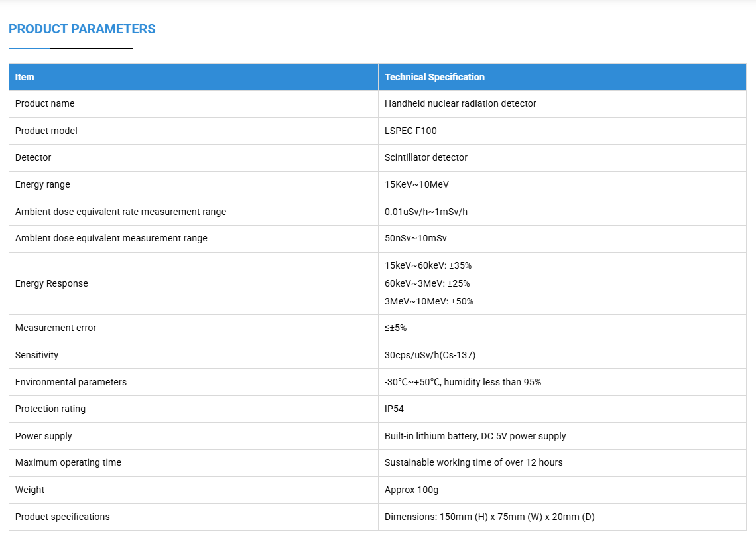Select the '15keV~60keV: ±35%' line
This screenshot has height=540, width=756.
coord(428,265)
